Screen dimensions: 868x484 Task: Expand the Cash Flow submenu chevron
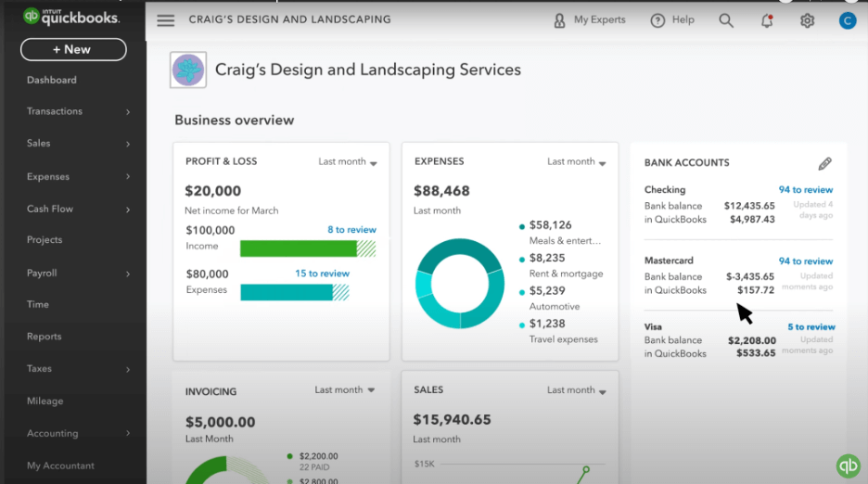point(128,210)
